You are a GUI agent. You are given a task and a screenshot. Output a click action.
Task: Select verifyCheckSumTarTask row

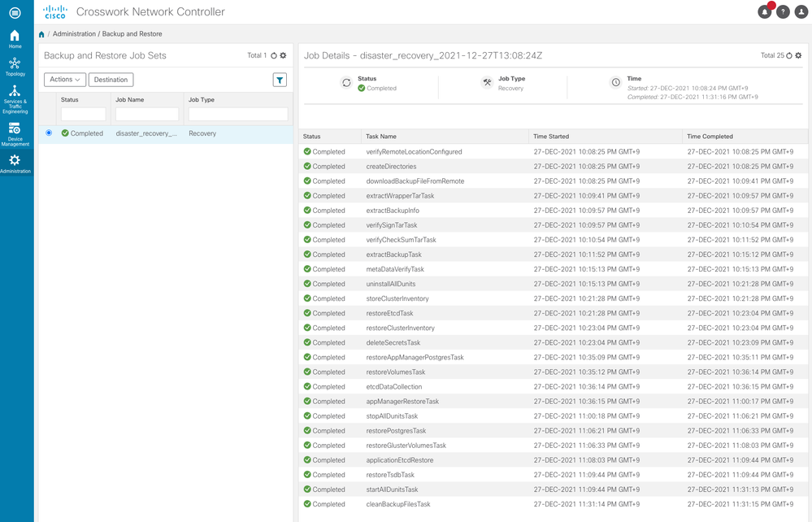553,240
